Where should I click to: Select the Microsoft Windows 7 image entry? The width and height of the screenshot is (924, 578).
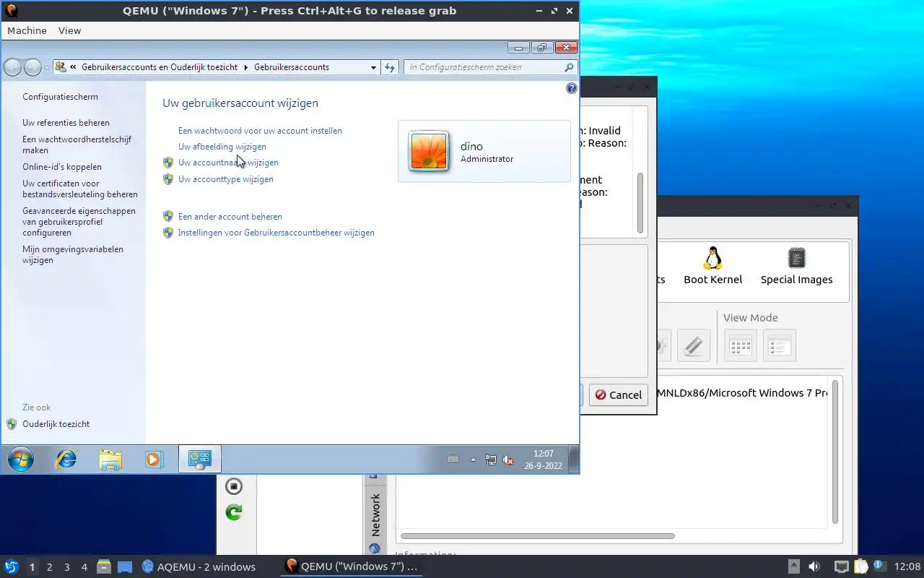(742, 394)
